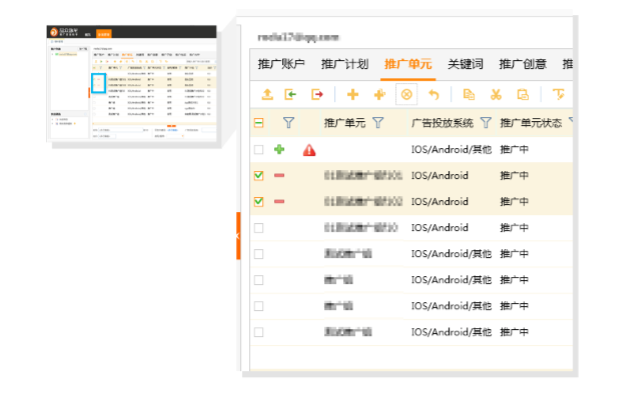Screen dimensions: 625x396
Task: Click IOS/Android cell in unchecked row
Action: [440, 228]
